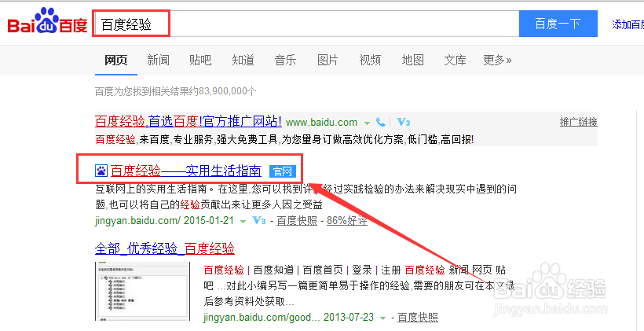The height and width of the screenshot is (331, 644).
Task: Click the paw favicon before 百度经验 result
Action: pyautogui.click(x=101, y=171)
